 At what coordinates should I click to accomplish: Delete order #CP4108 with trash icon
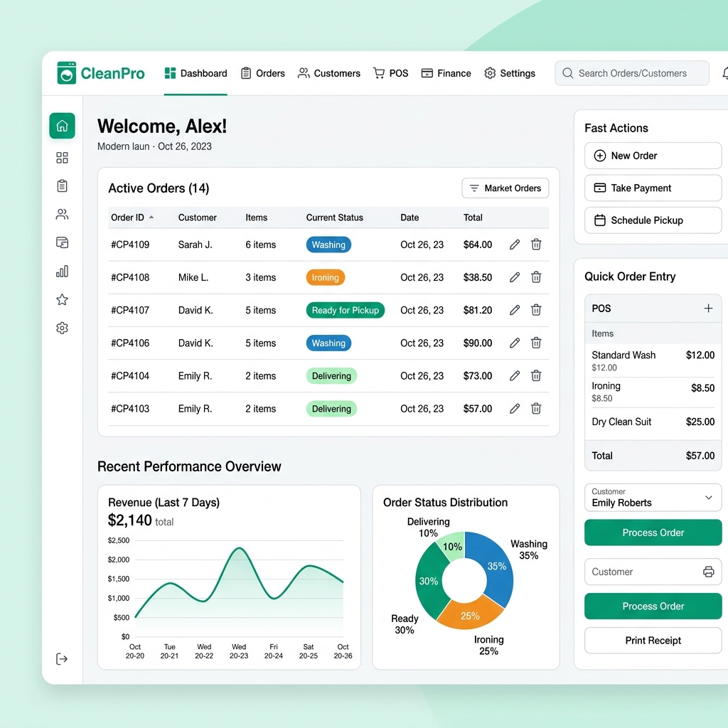pos(536,278)
